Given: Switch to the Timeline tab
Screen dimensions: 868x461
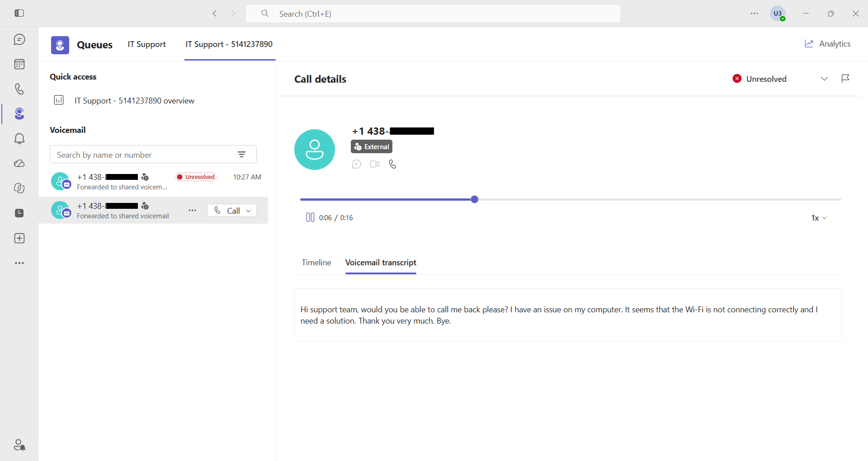Looking at the screenshot, I should [x=316, y=263].
